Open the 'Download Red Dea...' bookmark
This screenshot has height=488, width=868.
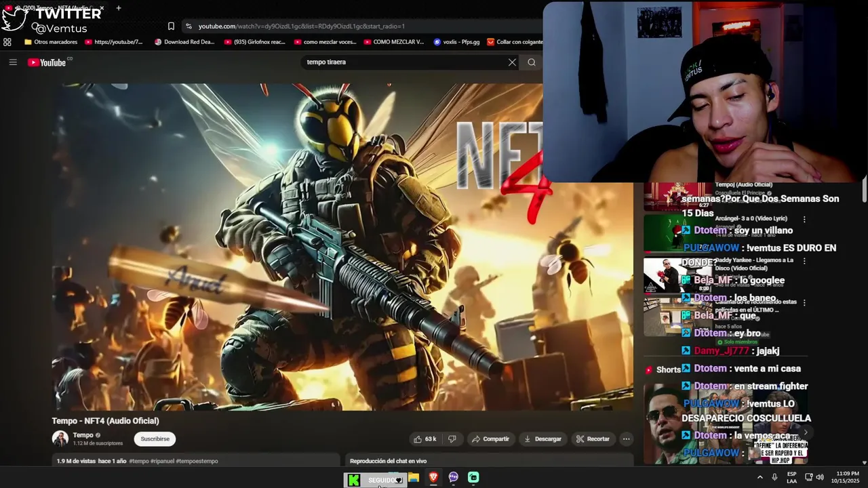184,42
